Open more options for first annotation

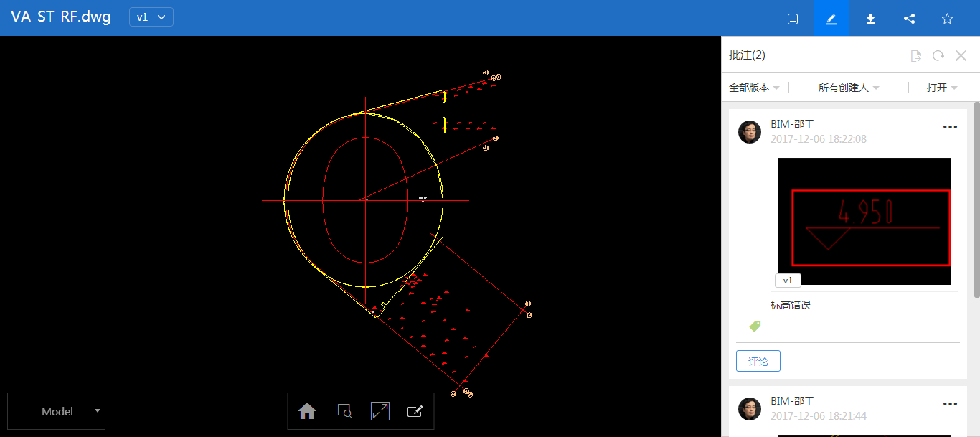click(x=950, y=127)
